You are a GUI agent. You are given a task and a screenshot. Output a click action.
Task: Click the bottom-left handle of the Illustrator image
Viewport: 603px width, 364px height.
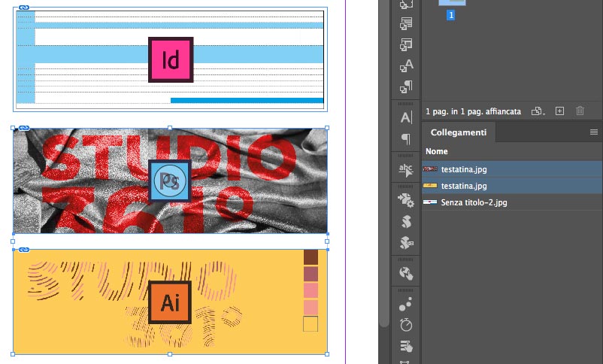pos(13,354)
